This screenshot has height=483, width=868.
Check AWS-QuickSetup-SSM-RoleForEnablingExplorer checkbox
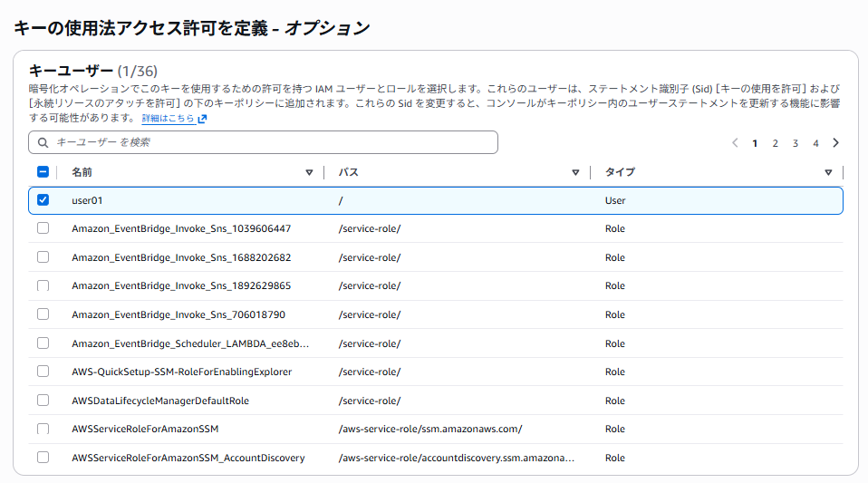coord(43,372)
